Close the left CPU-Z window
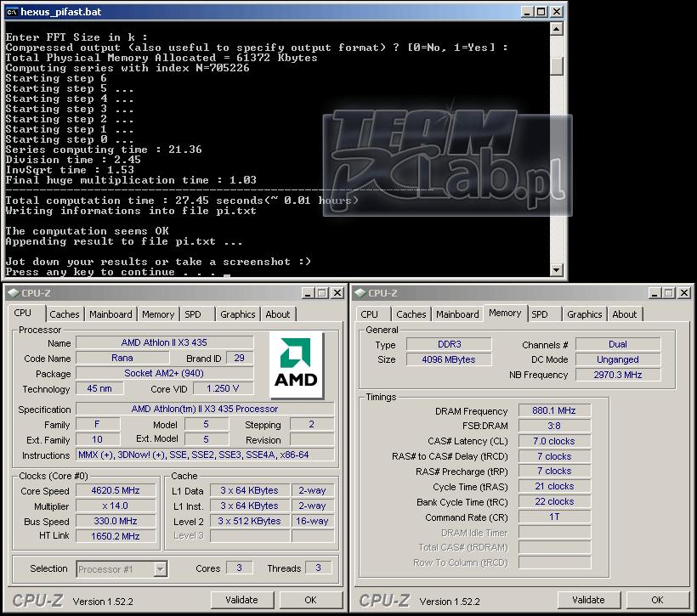This screenshot has width=697, height=616. (337, 293)
